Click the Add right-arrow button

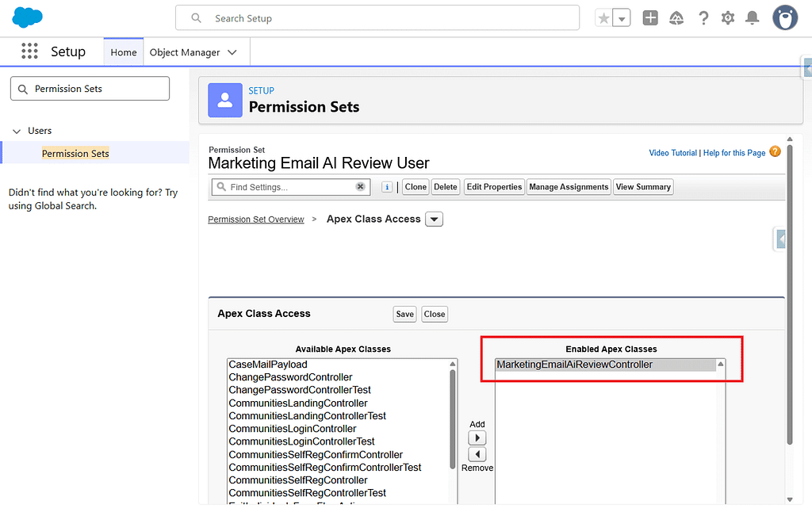(x=477, y=438)
